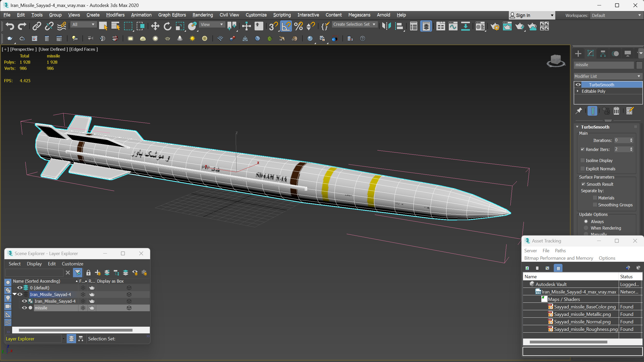Enable Explicit Normals checkbox
The height and width of the screenshot is (362, 644).
pyautogui.click(x=583, y=169)
